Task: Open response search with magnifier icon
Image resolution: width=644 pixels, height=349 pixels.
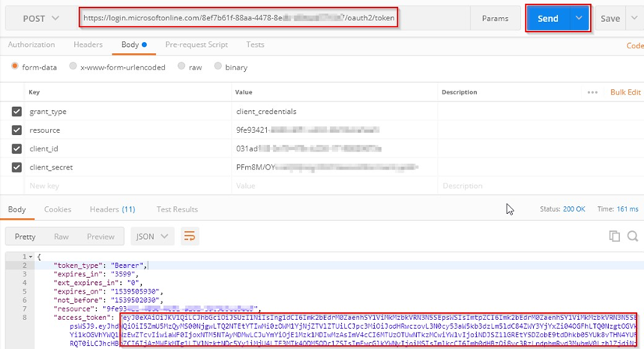Action: point(633,236)
